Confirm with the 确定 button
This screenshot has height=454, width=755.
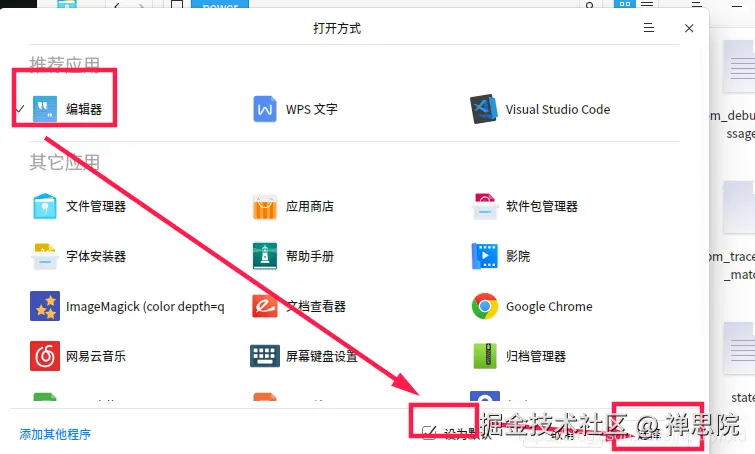[x=650, y=433]
